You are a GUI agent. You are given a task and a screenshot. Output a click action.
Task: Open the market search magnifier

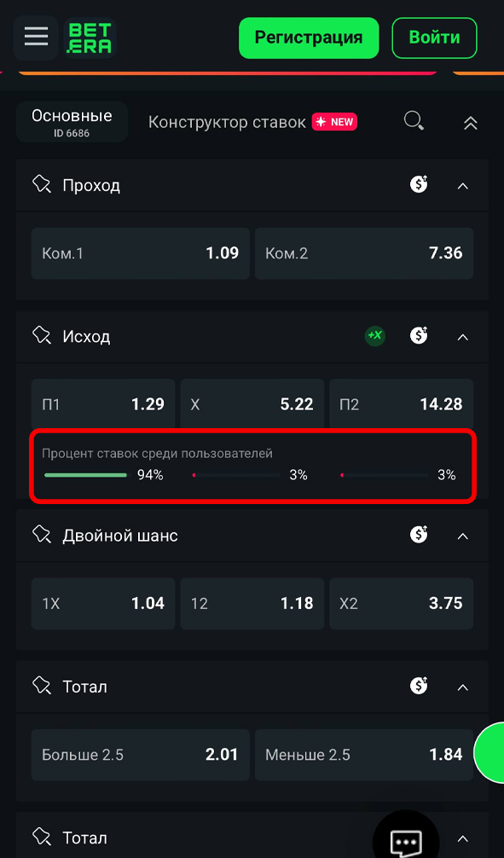[414, 121]
